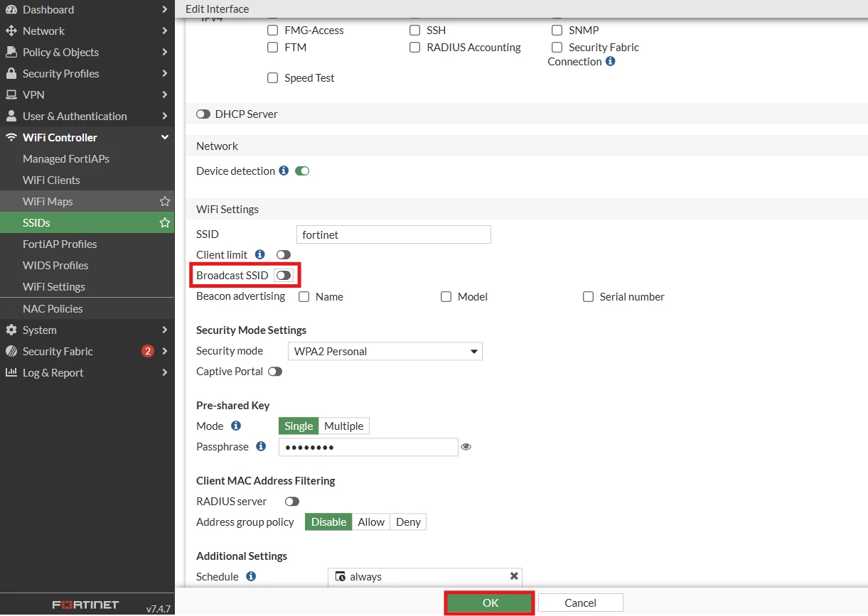This screenshot has width=868, height=616.
Task: Click the Policy & Objects icon
Action: [x=11, y=53]
